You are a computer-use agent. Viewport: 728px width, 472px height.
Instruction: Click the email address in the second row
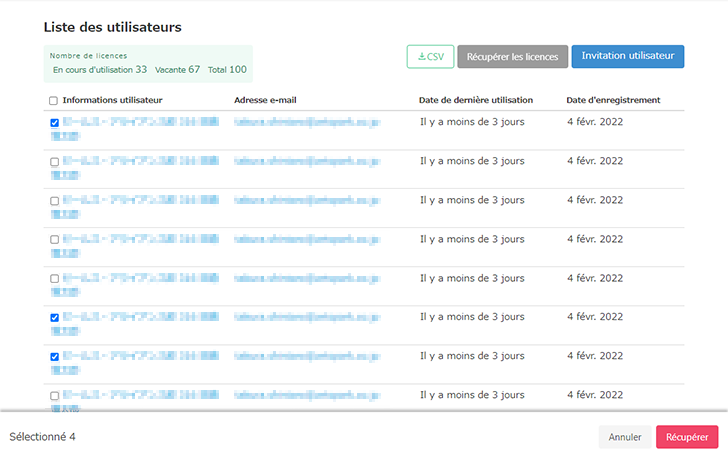306,161
